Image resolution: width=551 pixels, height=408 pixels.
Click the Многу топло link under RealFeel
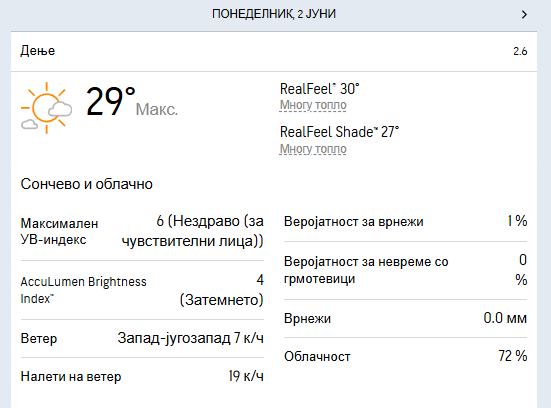click(x=313, y=105)
